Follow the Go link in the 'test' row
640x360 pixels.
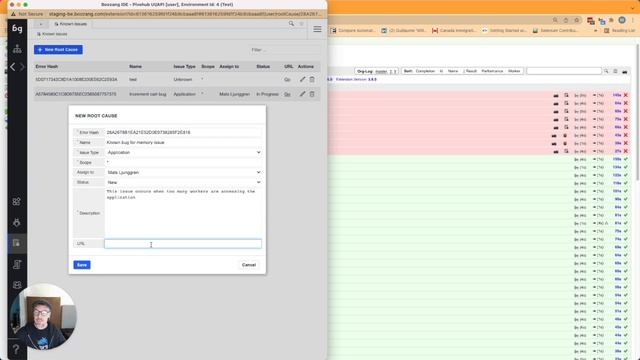click(x=287, y=80)
